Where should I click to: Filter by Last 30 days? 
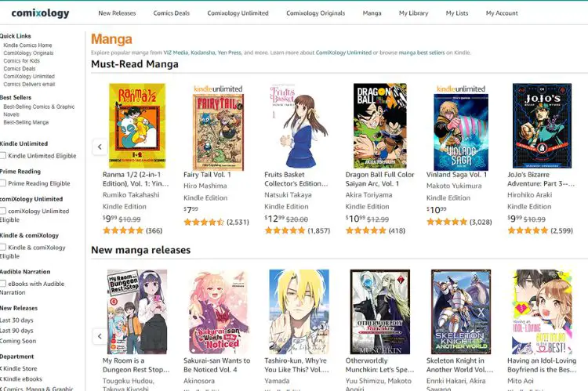coord(17,320)
